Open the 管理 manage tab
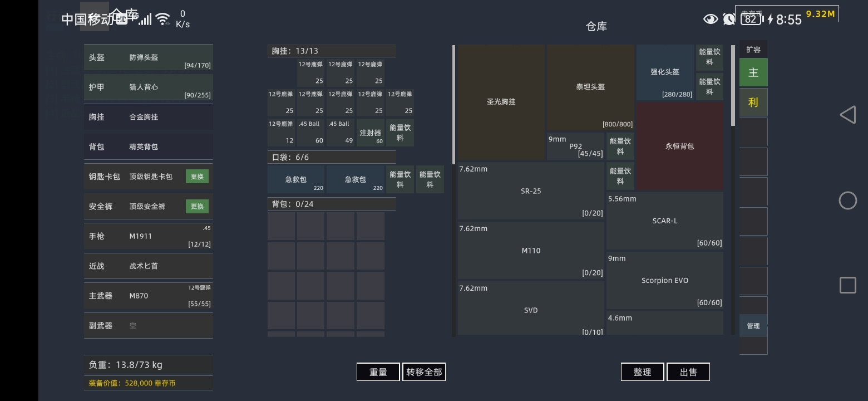This screenshot has width=868, height=401. click(753, 326)
